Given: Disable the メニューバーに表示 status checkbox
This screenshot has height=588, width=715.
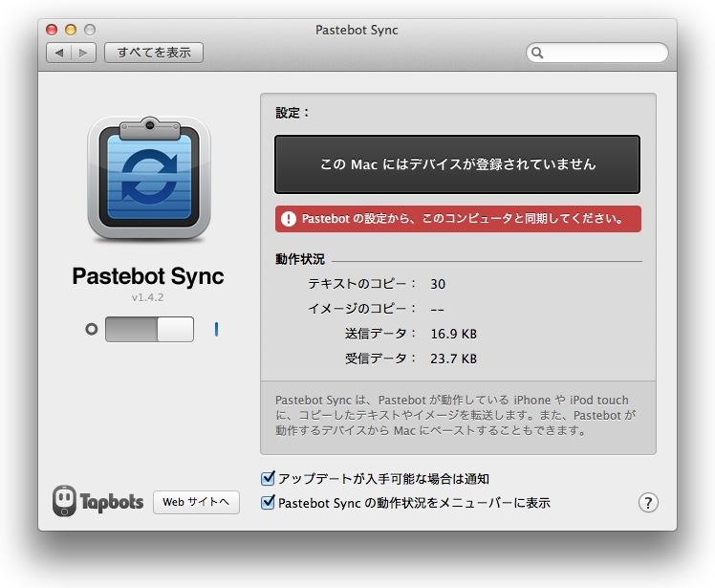Looking at the screenshot, I should pyautogui.click(x=269, y=502).
